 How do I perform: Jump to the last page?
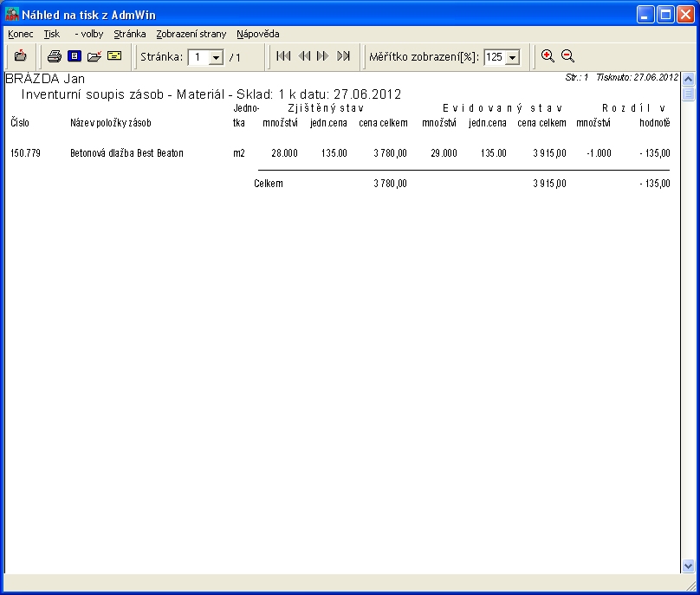(x=343, y=56)
